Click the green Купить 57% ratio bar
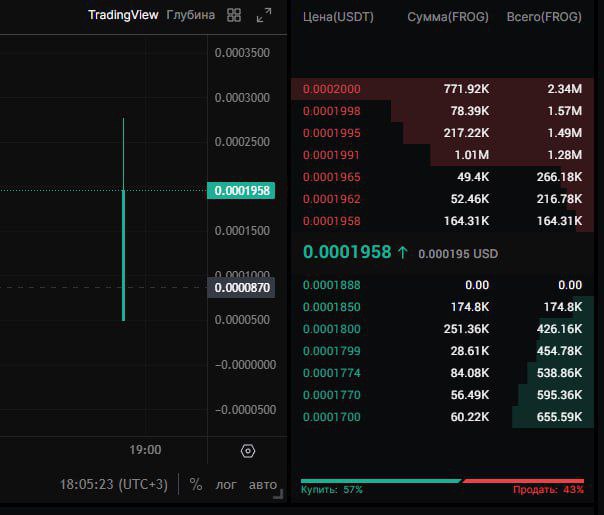The image size is (604, 515). coord(381,481)
